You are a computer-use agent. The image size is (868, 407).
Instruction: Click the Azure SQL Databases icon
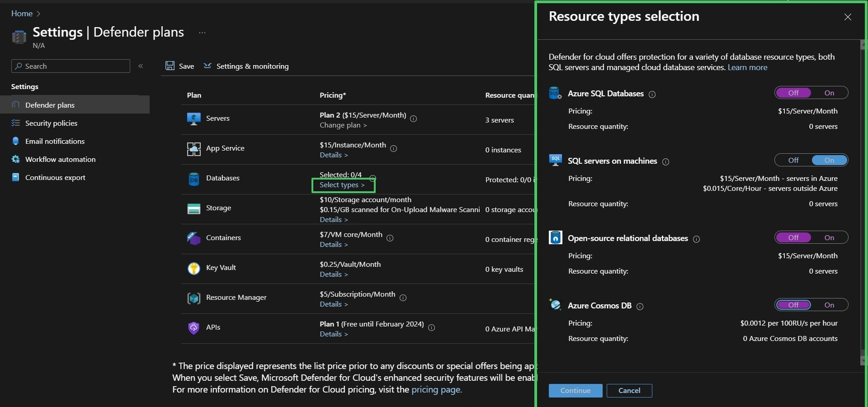click(555, 93)
